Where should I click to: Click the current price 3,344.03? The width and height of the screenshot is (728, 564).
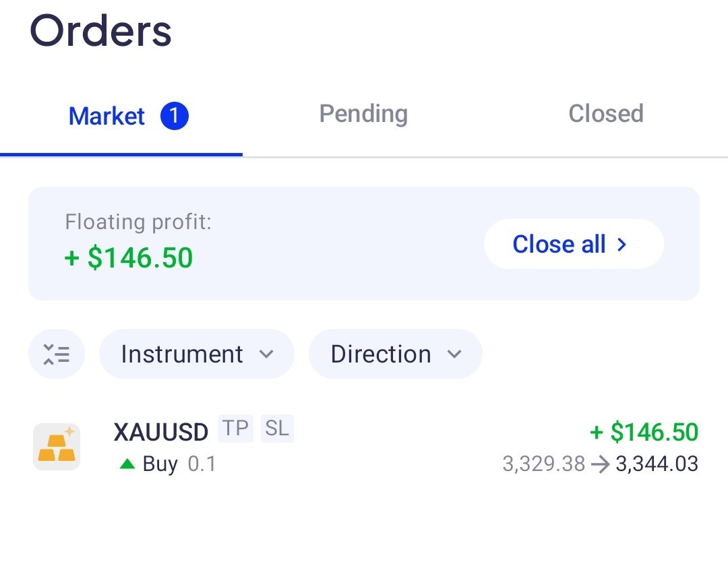pos(657,464)
